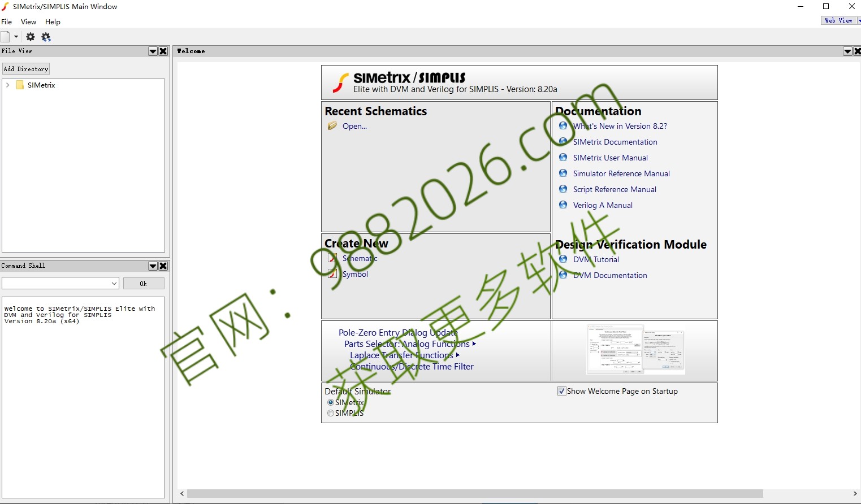Close the Command Shell panel
The image size is (861, 504).
163,266
